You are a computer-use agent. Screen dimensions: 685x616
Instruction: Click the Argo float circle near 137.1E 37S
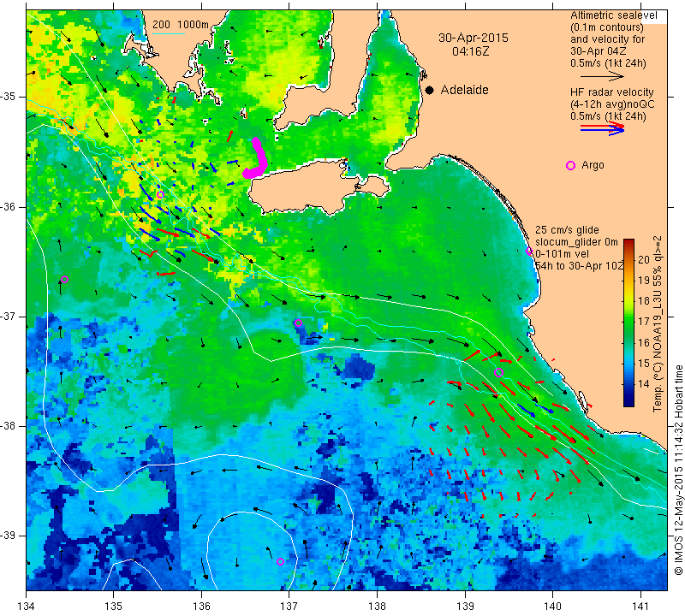(298, 323)
